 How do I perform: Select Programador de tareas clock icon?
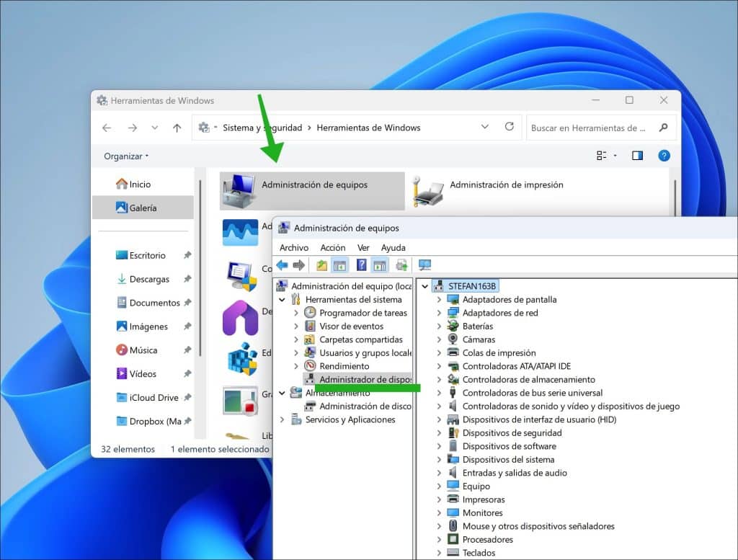[310, 313]
